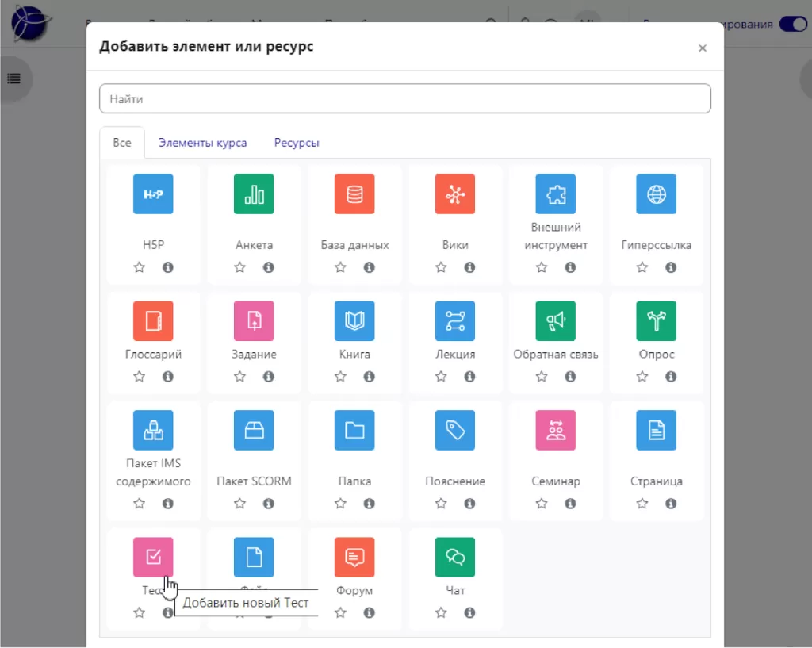Viewport: 812px width, 648px height.
Task: Add the Чат activity
Action: [x=455, y=558]
